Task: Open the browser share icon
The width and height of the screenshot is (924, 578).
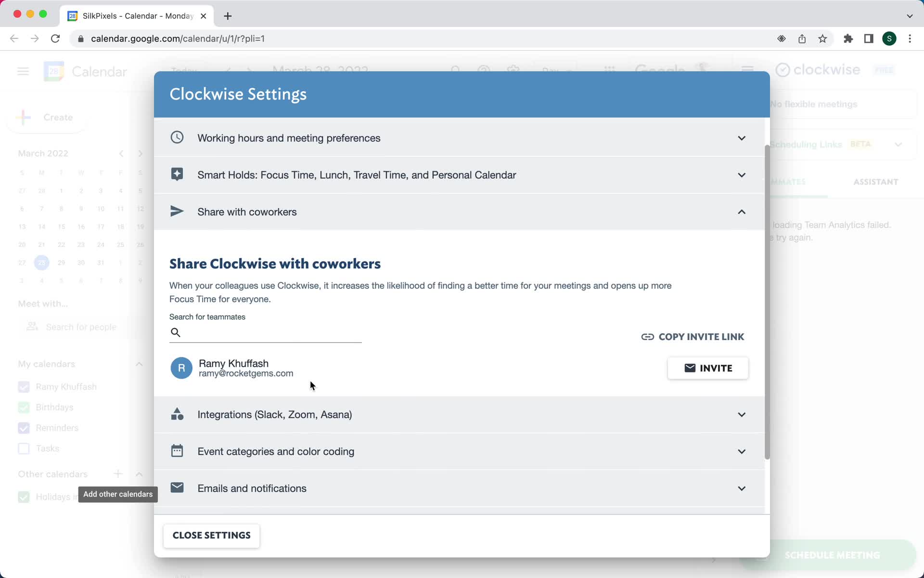Action: coord(802,39)
